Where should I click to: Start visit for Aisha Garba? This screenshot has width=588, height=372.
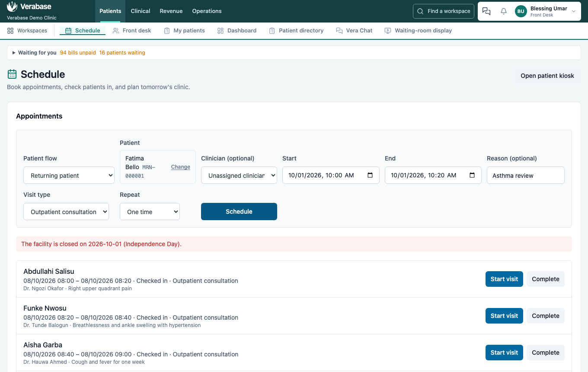(504, 353)
